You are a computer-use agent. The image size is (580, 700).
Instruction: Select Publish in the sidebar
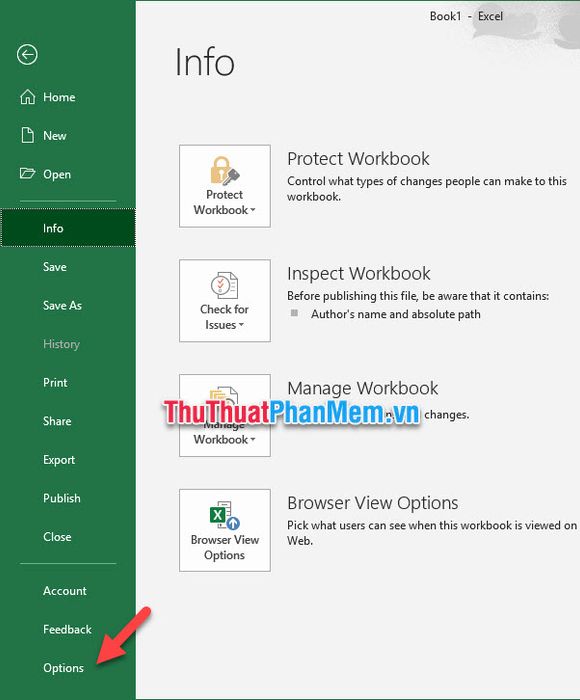(x=68, y=498)
